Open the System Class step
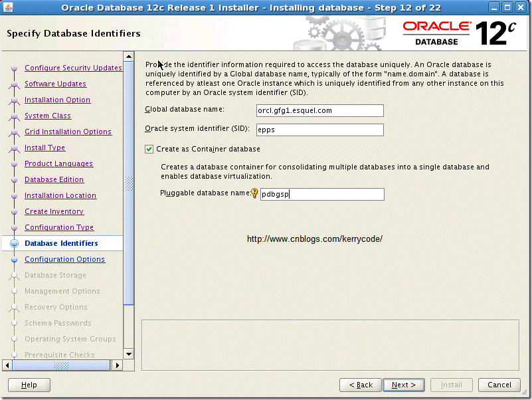Viewport: 532px width, 400px height. point(48,116)
